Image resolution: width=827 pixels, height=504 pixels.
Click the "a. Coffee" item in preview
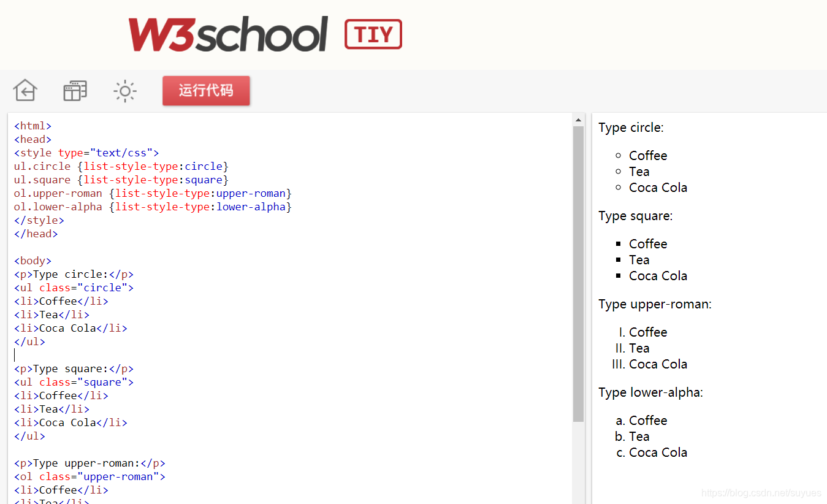(641, 421)
